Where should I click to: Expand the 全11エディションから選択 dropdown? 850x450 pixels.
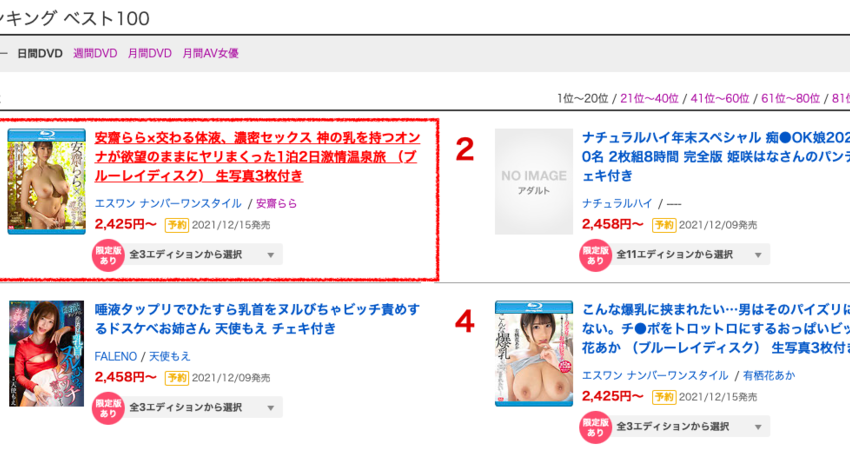[x=691, y=255]
